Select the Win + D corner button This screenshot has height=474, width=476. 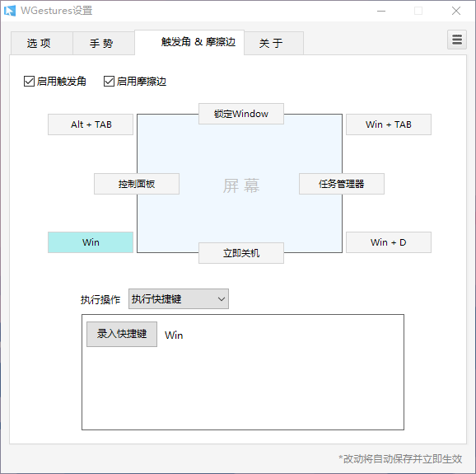point(389,242)
